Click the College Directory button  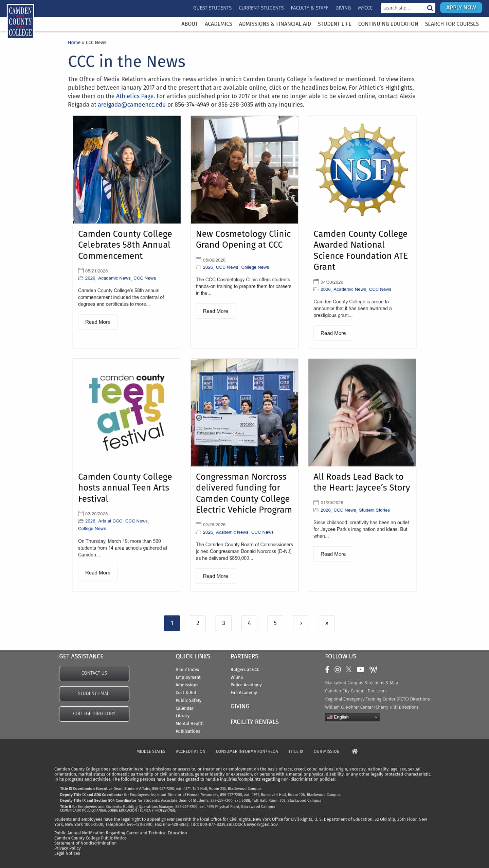tap(94, 714)
